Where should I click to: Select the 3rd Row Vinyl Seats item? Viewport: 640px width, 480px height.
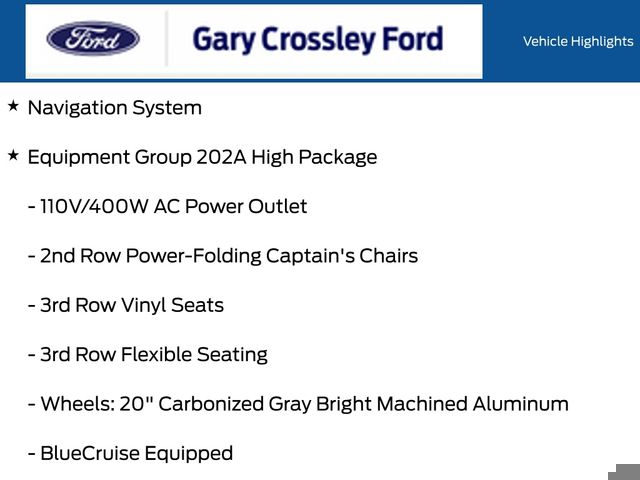pos(132,306)
